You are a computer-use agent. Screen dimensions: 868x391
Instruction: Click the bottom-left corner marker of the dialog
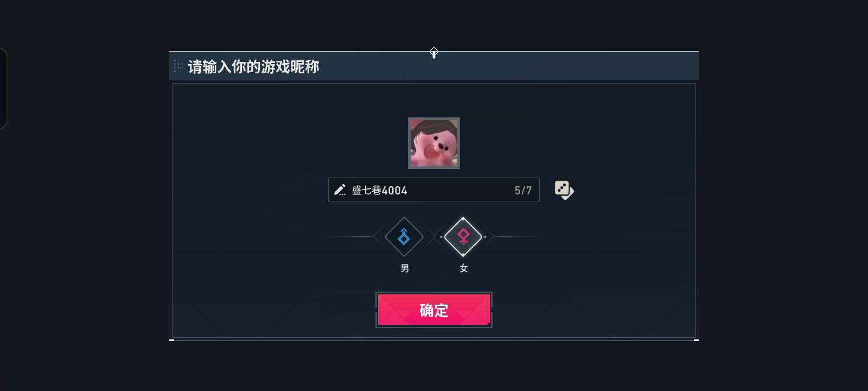tap(172, 340)
